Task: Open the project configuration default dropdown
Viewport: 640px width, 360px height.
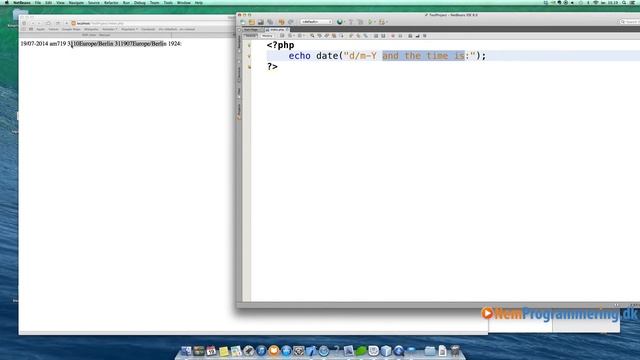Action: coord(316,22)
